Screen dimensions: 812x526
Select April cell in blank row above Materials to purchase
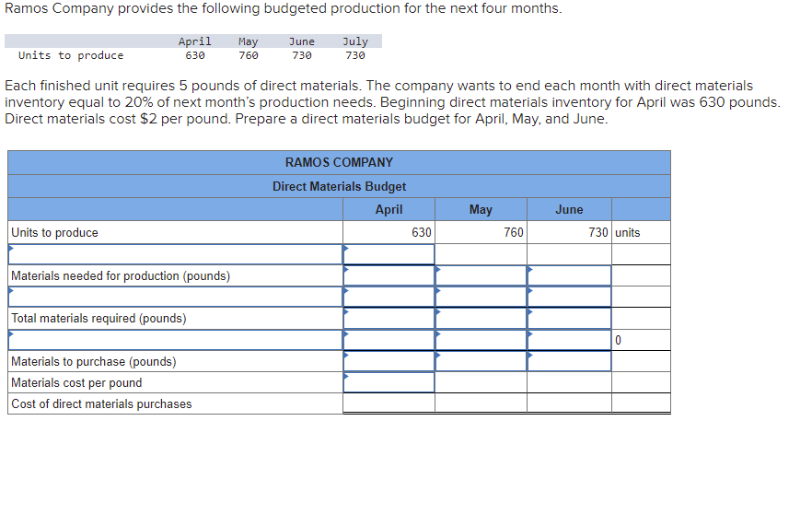click(389, 340)
